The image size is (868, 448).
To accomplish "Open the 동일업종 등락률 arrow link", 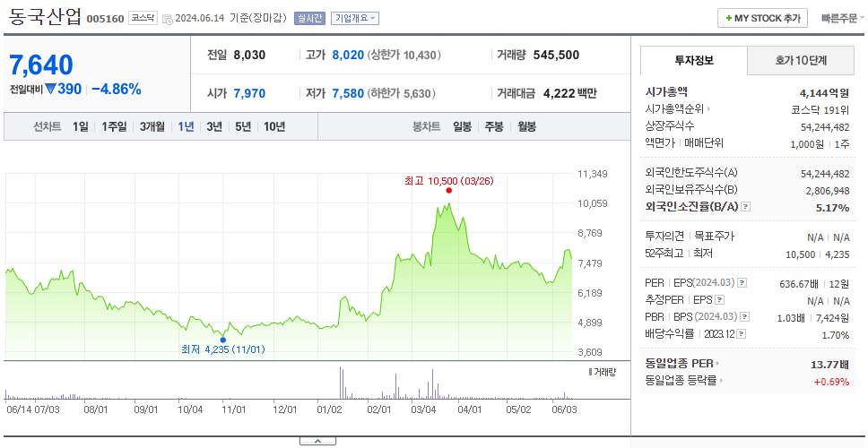I will pos(685,381).
